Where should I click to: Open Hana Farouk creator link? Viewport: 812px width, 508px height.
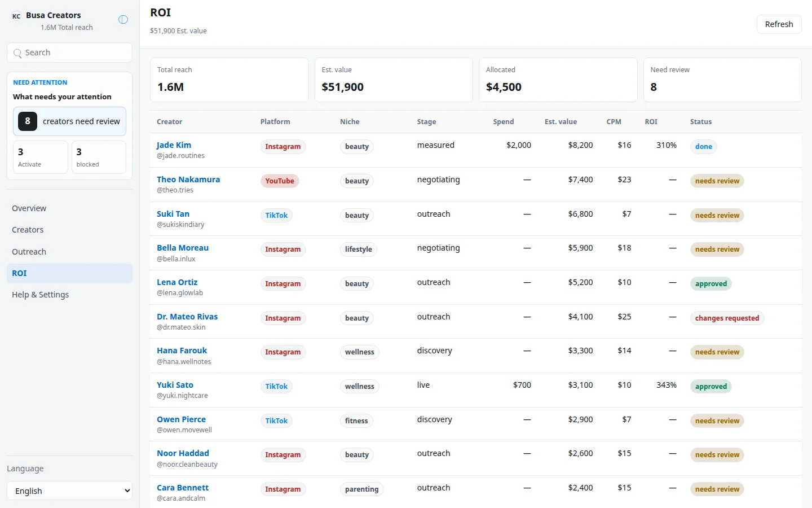click(182, 351)
